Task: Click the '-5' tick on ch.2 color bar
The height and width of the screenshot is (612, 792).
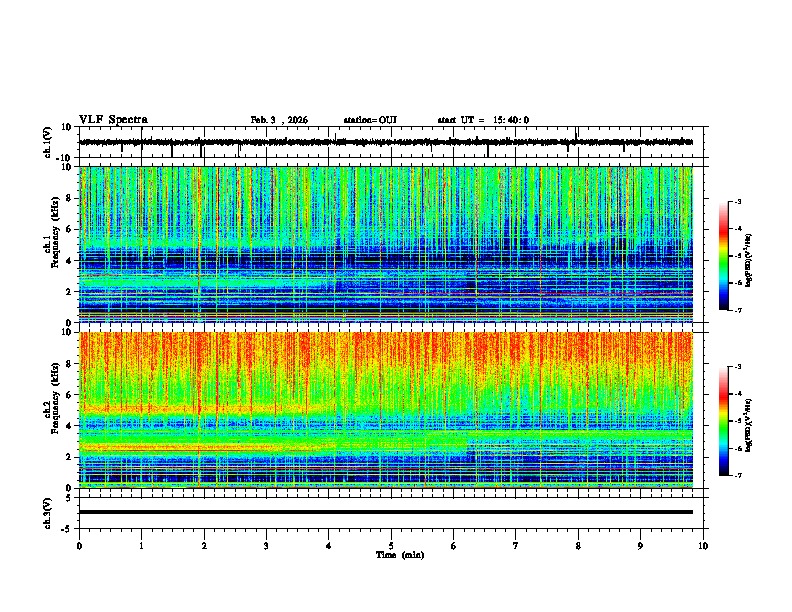Action: 737,421
